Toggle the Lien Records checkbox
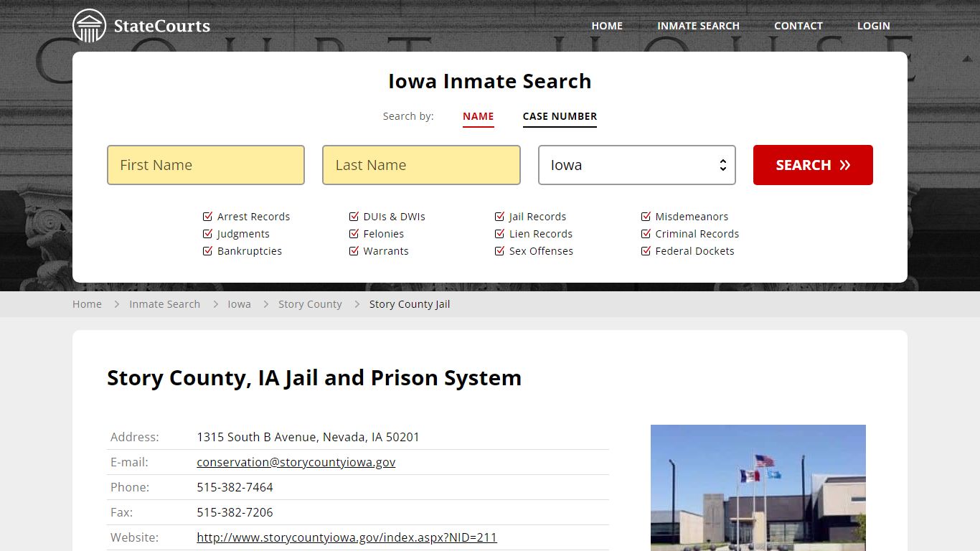 (x=499, y=234)
